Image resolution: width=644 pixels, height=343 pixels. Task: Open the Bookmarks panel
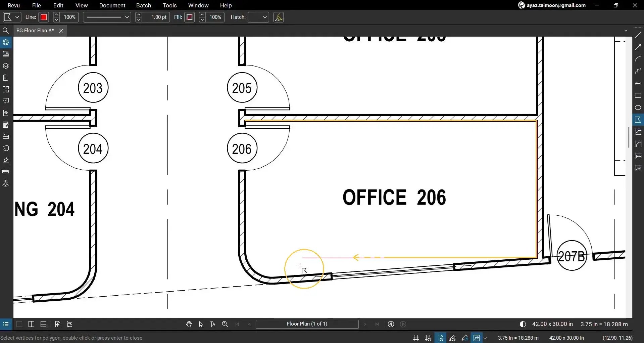(x=6, y=77)
